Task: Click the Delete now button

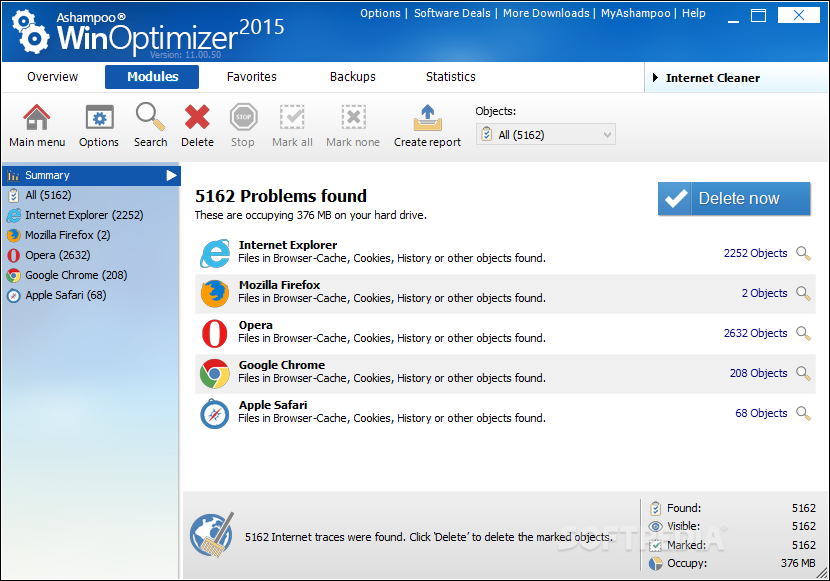Action: [734, 198]
